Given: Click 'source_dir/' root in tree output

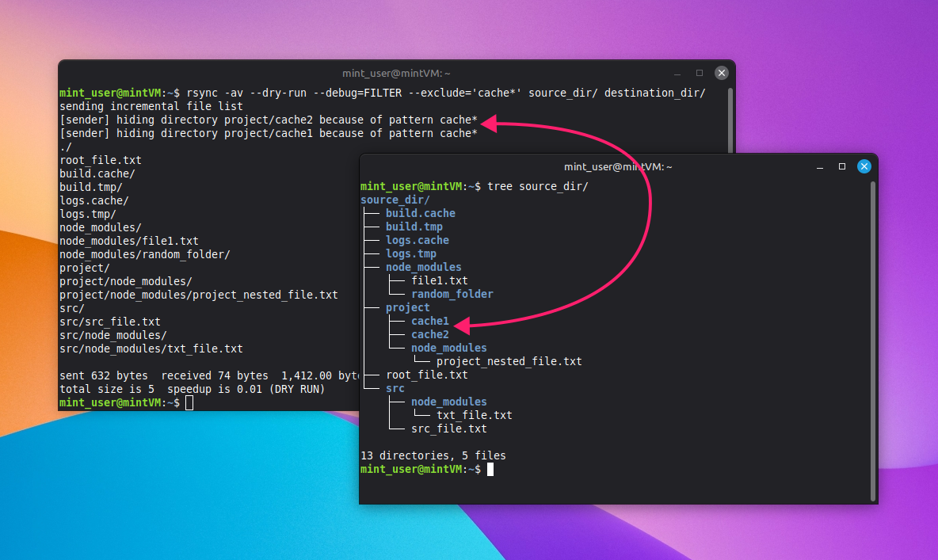Looking at the screenshot, I should [395, 200].
